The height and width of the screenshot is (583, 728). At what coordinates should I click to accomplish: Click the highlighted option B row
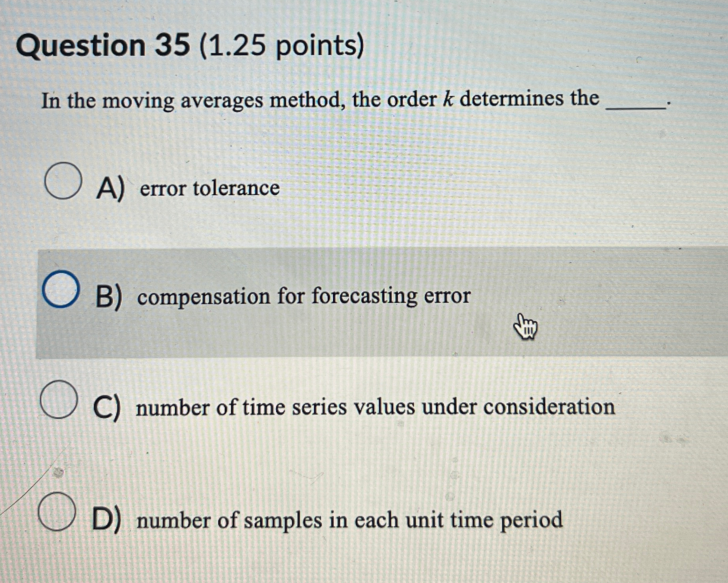coord(356,301)
